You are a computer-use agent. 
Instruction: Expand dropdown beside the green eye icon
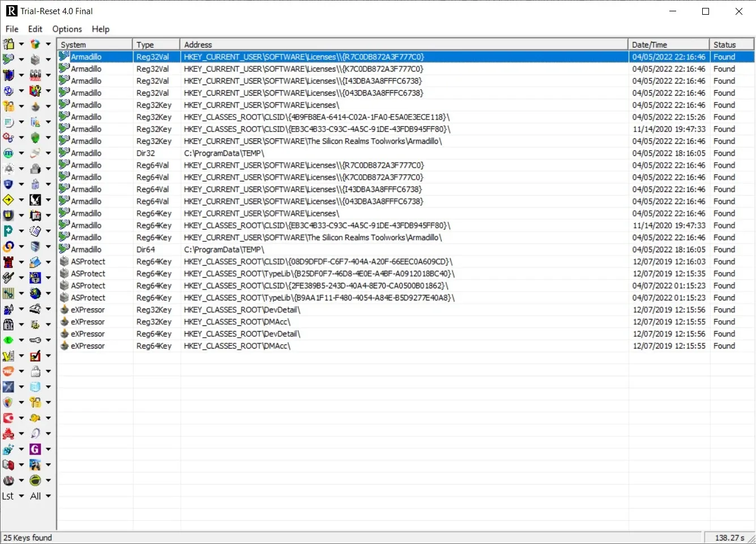tap(22, 340)
